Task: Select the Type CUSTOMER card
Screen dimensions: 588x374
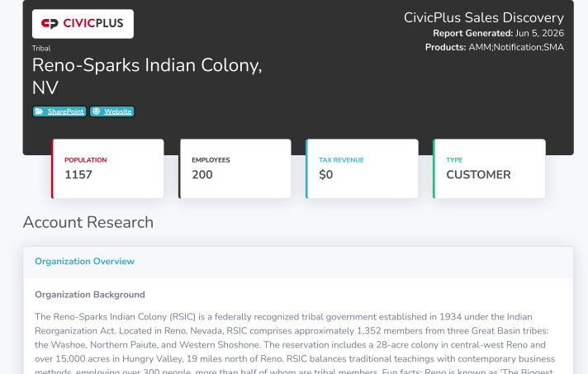Action: 489,168
